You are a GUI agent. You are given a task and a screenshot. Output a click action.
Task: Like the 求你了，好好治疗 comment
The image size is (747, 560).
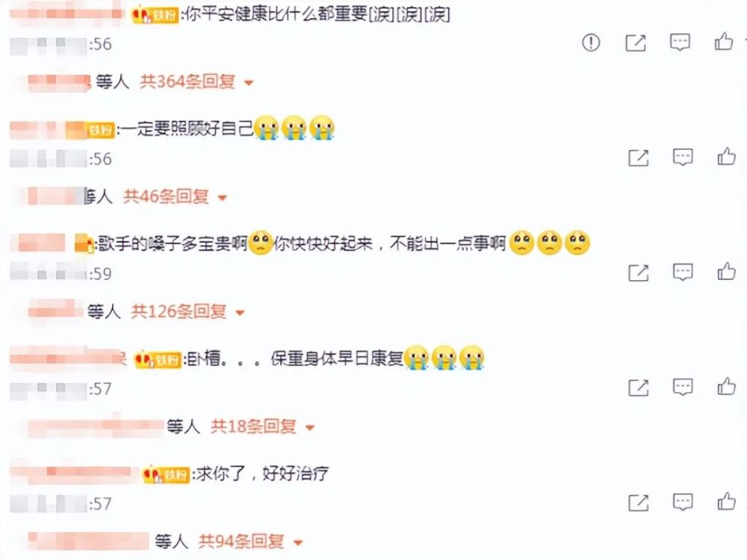coord(727,502)
